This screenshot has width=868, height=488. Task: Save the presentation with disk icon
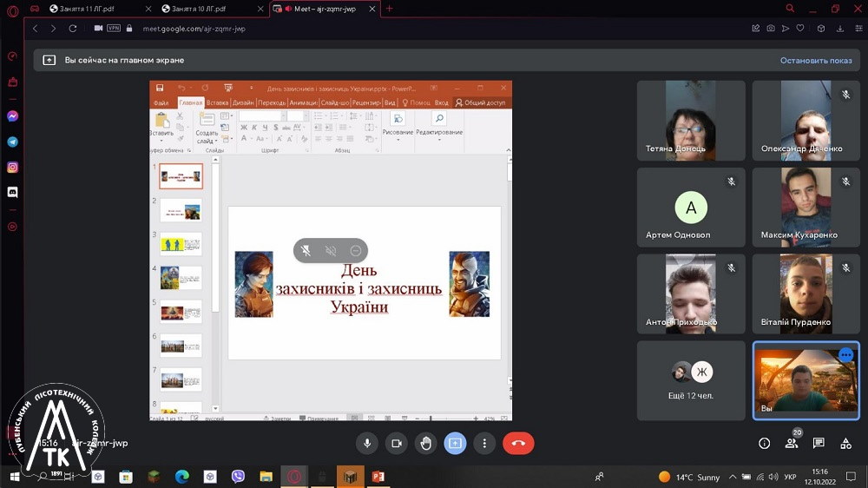tap(160, 88)
